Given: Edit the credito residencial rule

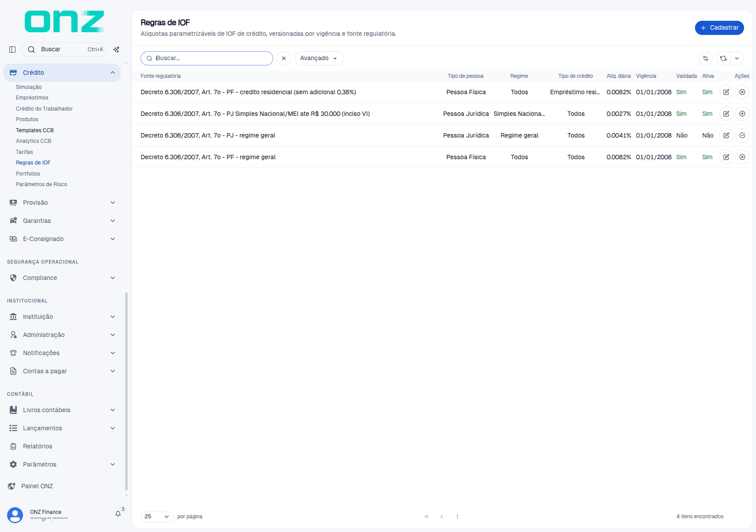Looking at the screenshot, I should coord(726,92).
